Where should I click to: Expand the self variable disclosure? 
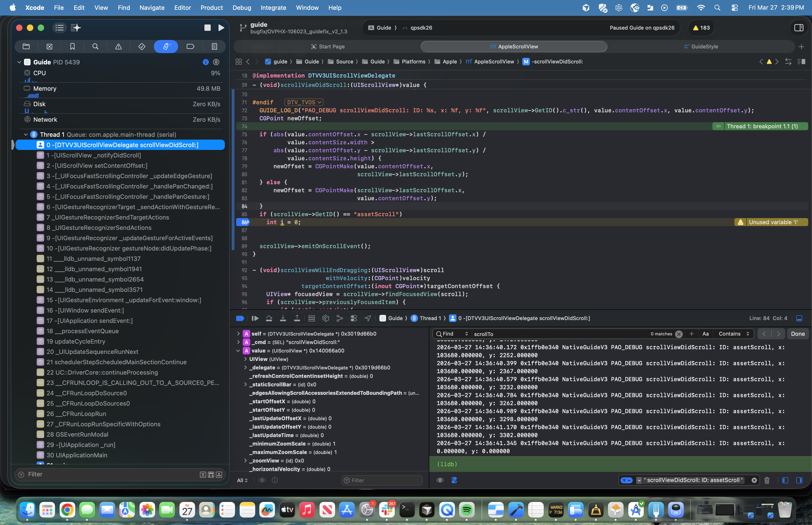[238, 334]
